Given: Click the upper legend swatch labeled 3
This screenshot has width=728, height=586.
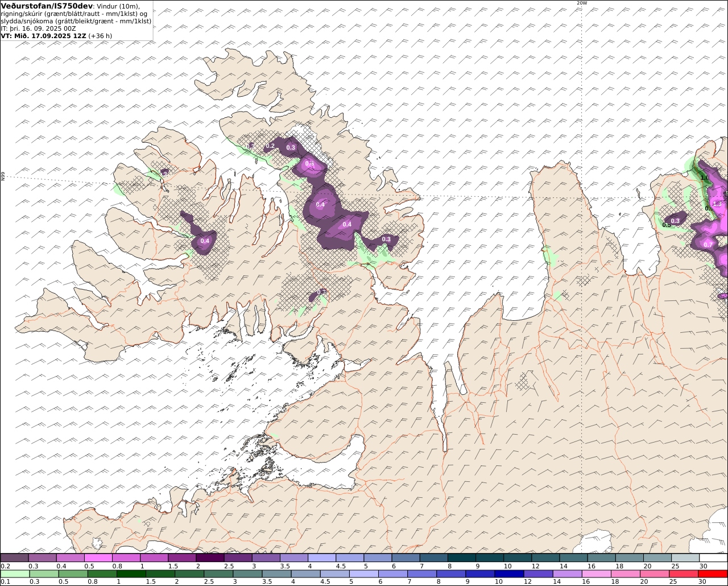Looking at the screenshot, I should pos(266,558).
